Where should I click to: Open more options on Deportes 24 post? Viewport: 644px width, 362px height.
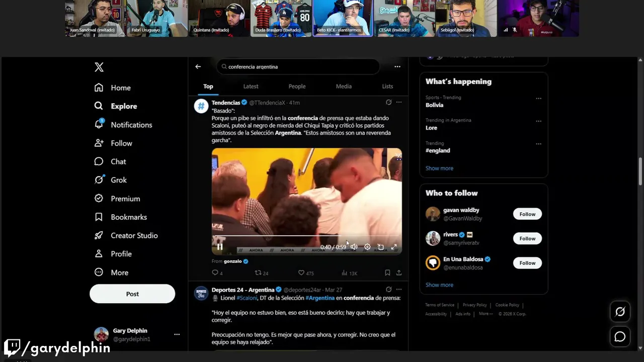[x=399, y=290]
